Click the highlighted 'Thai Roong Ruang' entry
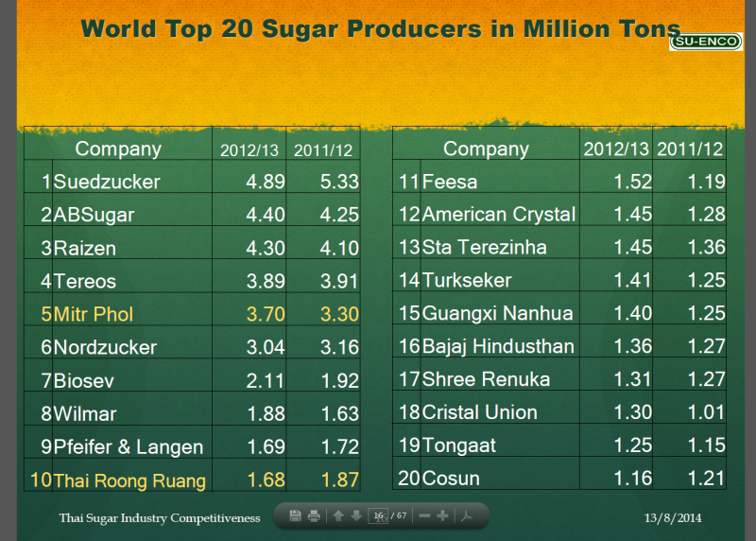756x541 pixels. click(x=129, y=480)
